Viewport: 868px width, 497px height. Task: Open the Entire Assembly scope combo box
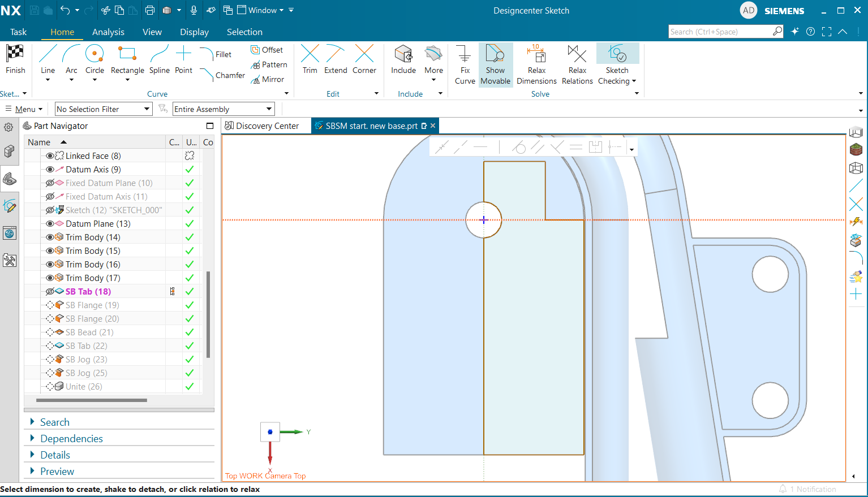224,109
